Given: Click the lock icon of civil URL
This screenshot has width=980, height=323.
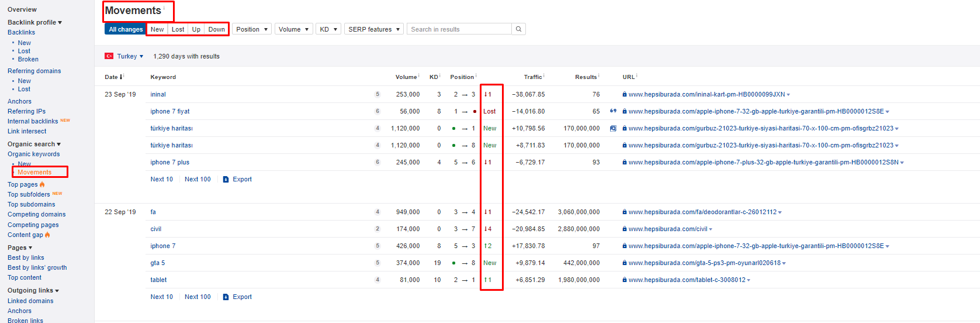Looking at the screenshot, I should click(625, 229).
